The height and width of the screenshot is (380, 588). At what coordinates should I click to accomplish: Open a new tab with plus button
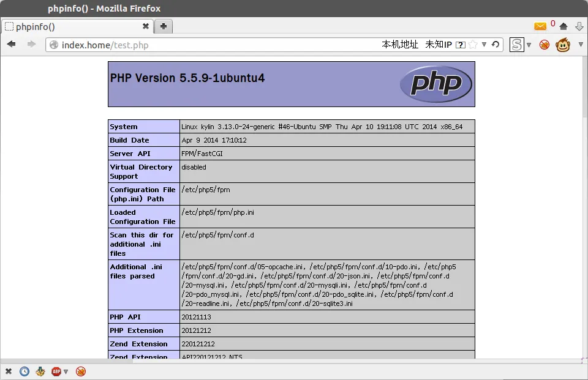(x=164, y=26)
